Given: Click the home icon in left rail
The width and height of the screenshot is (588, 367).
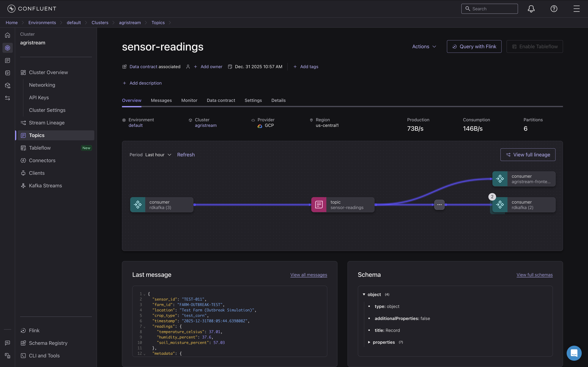Looking at the screenshot, I should [8, 35].
